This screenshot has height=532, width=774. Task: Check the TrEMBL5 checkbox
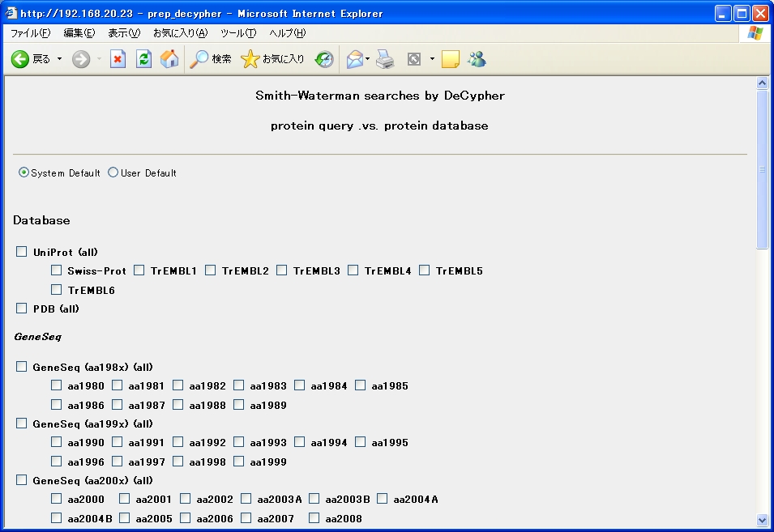(424, 270)
